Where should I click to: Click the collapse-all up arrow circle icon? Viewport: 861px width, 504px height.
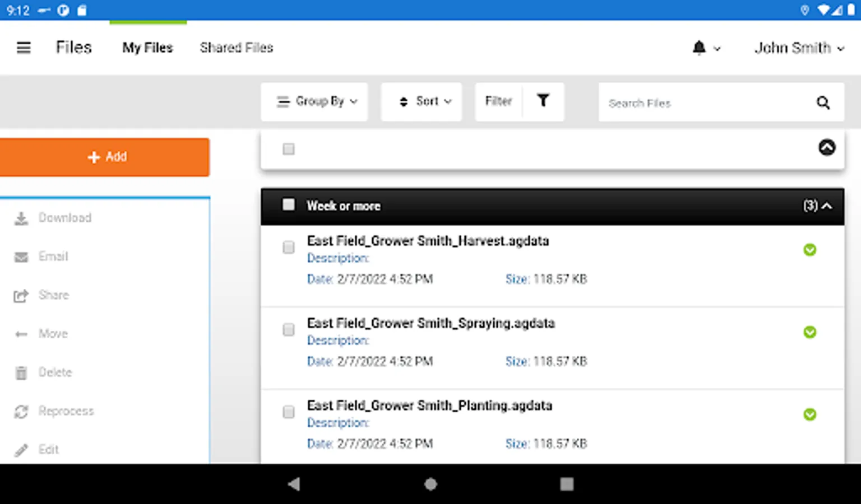point(827,148)
